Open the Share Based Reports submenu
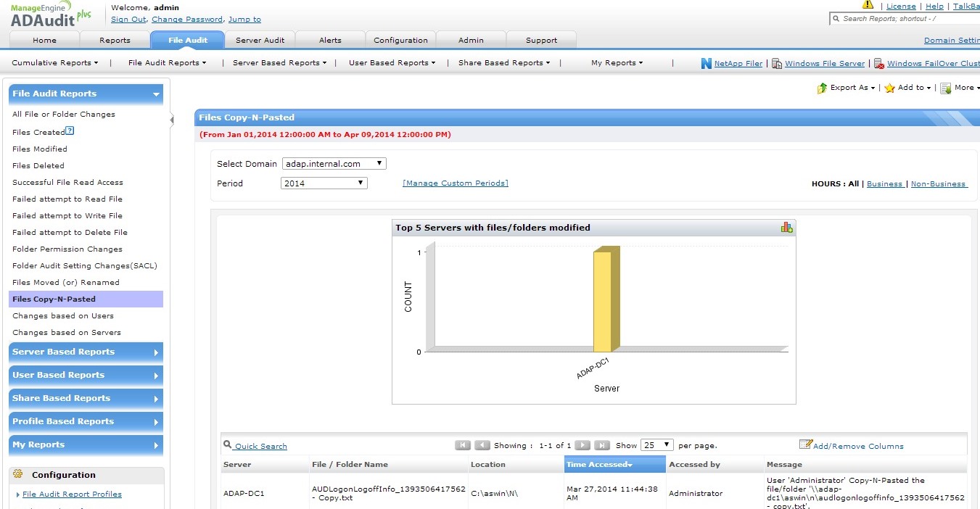This screenshot has width=980, height=509. [504, 63]
